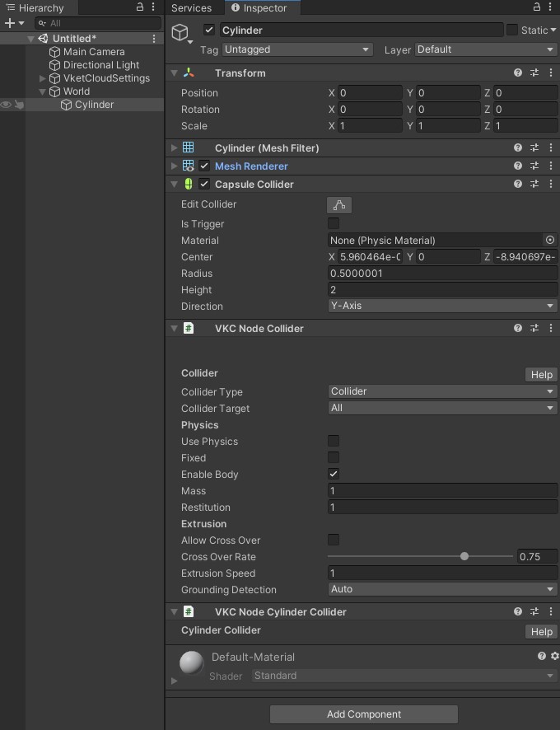
Task: Click Help button in VKC Node Collider
Action: 541,375
